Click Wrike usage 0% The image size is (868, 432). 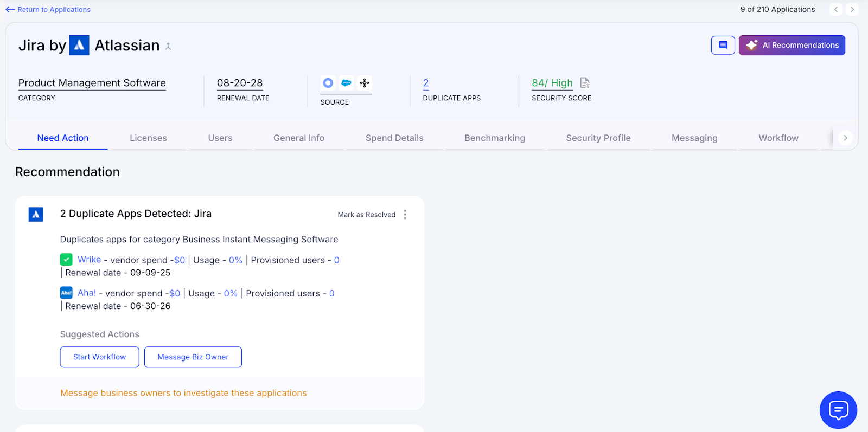coord(235,260)
